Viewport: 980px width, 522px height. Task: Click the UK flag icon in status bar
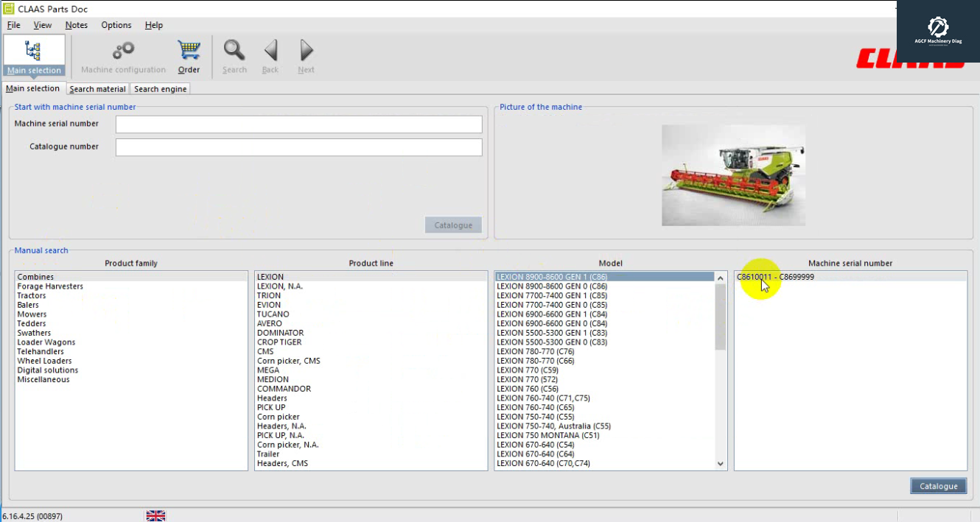coord(155,515)
